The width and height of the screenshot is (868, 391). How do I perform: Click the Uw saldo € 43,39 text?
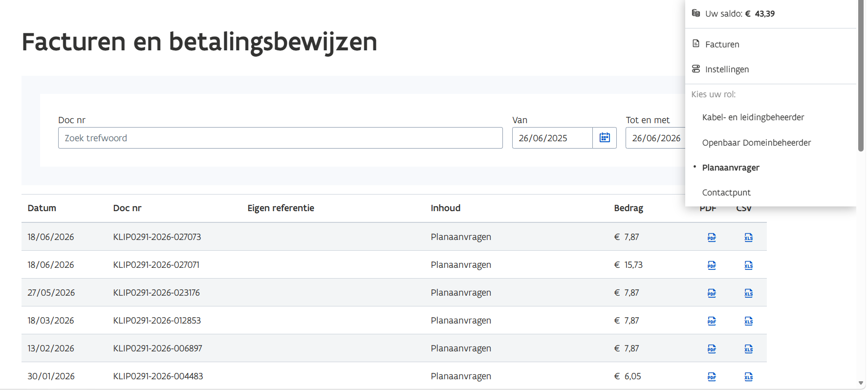(x=740, y=14)
